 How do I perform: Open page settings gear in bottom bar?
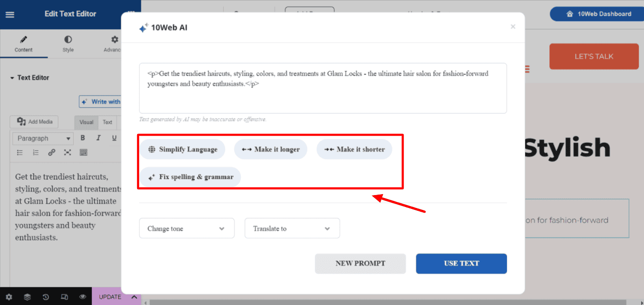[9, 297]
